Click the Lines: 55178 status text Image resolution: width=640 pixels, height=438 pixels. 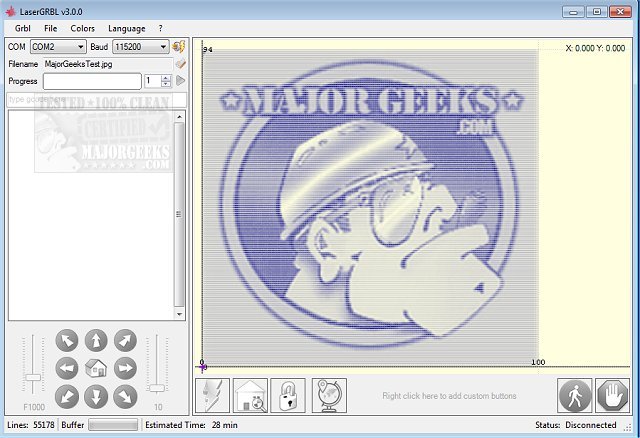point(31,425)
